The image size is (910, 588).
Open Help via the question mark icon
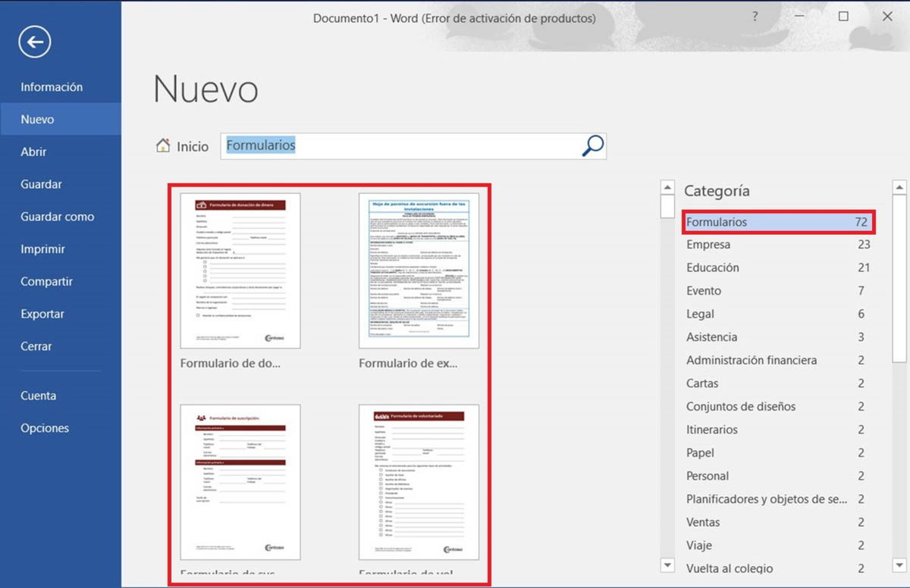[755, 16]
